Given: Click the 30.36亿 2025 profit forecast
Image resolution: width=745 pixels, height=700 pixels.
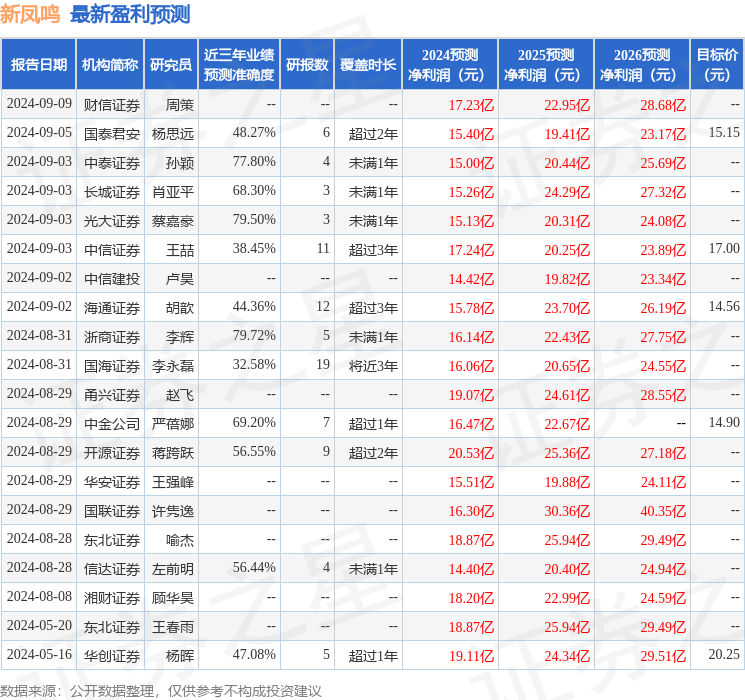Looking at the screenshot, I should click(567, 511).
